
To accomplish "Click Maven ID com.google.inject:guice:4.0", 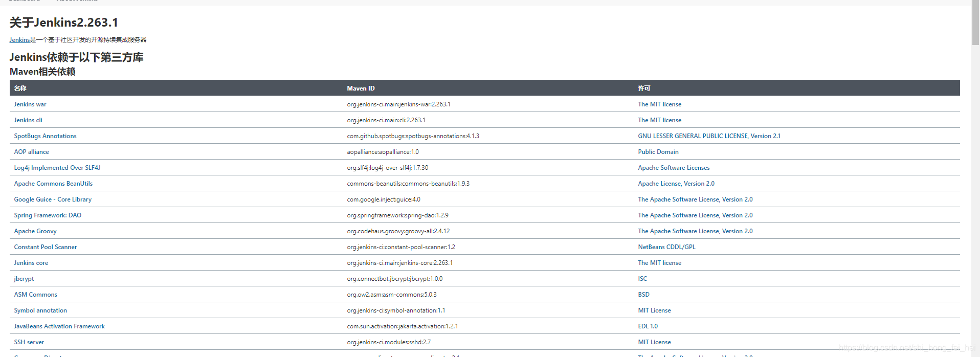I will 384,199.
